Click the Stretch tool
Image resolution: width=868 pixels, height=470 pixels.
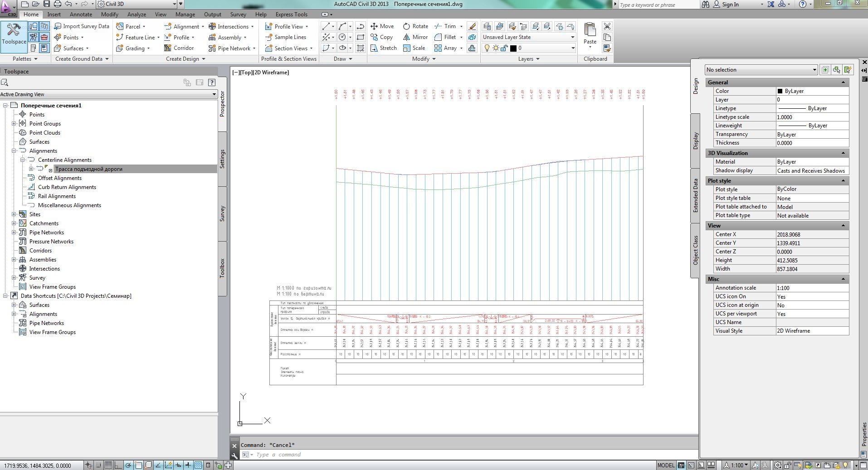pyautogui.click(x=383, y=48)
